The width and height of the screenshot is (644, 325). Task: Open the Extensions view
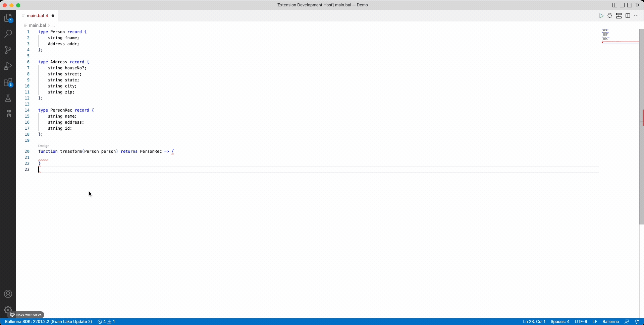8,82
